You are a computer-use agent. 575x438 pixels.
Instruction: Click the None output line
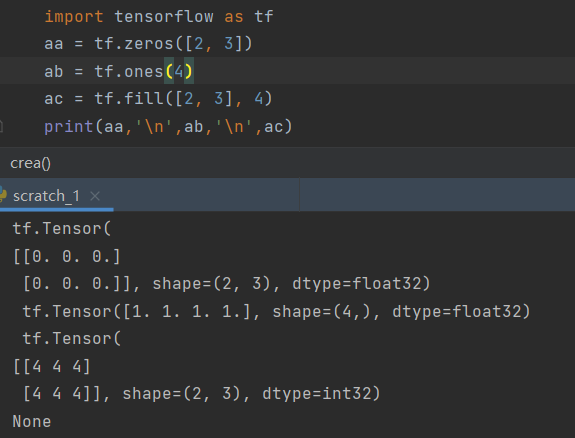coord(32,421)
